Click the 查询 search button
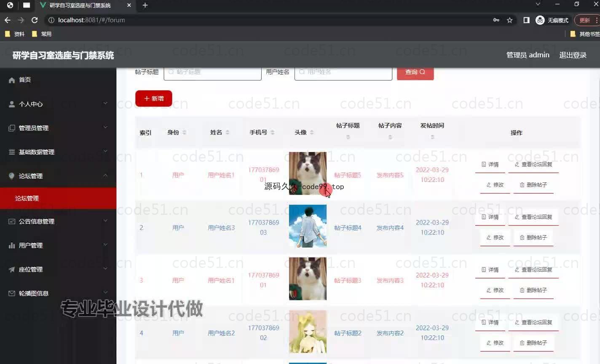 415,72
